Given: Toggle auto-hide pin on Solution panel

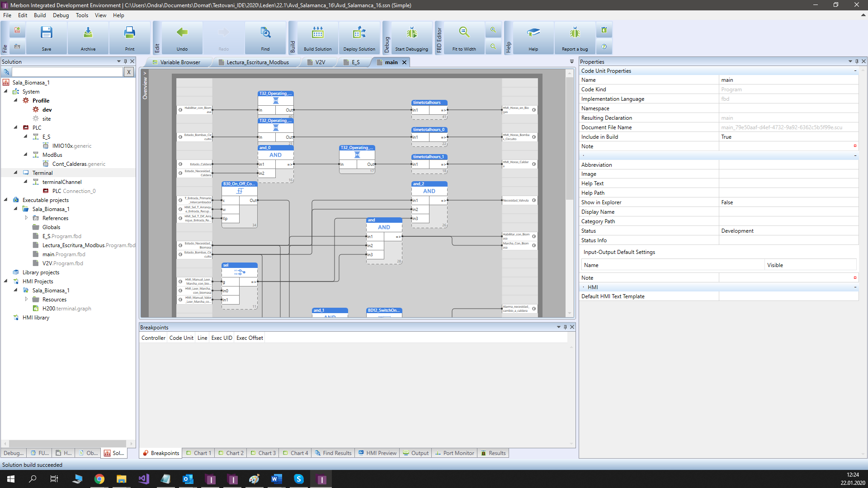Looking at the screenshot, I should [x=125, y=61].
